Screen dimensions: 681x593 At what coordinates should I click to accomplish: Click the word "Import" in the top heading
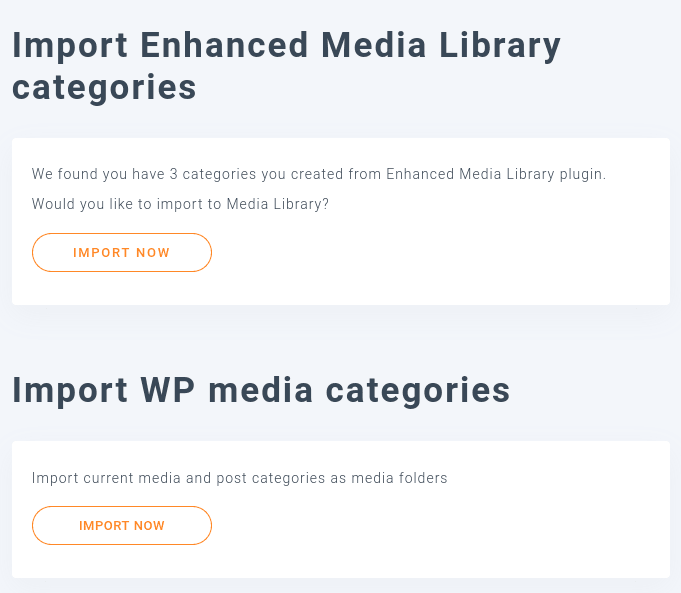(70, 46)
